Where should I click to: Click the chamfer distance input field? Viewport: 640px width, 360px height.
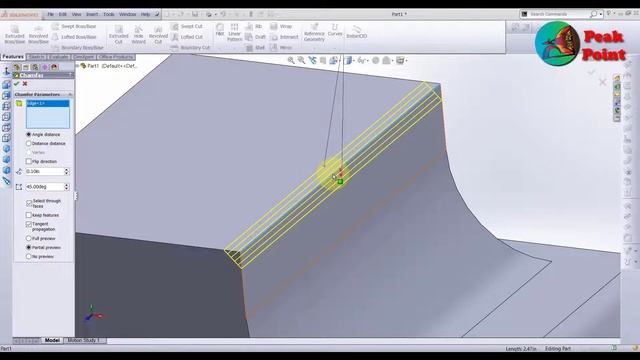[x=44, y=171]
